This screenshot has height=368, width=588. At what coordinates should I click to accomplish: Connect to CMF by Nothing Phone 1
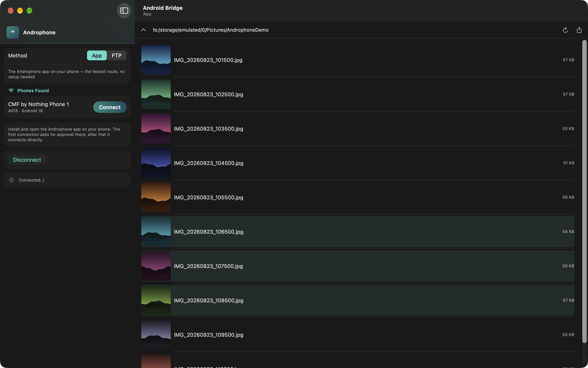coord(110,107)
